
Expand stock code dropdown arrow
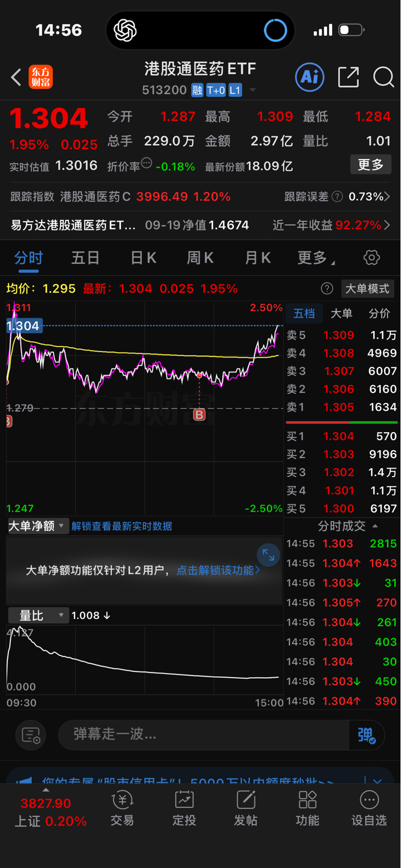[x=252, y=90]
